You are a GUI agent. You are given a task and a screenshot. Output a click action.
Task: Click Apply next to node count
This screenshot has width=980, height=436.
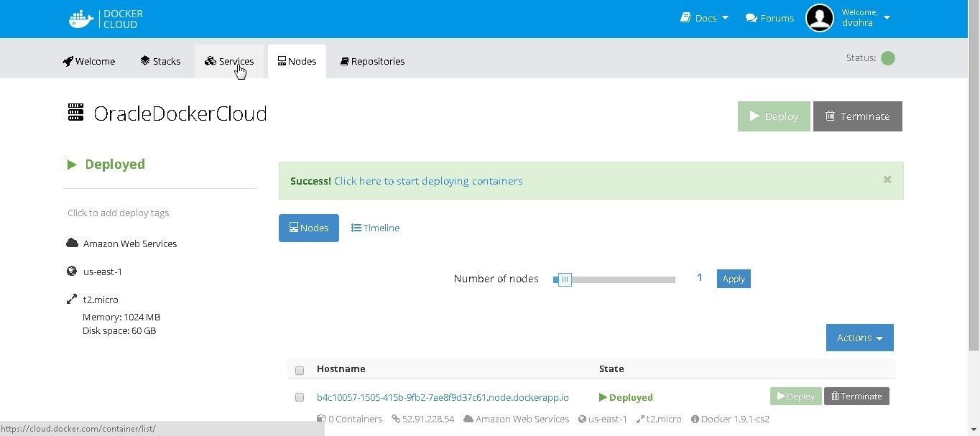tap(734, 279)
